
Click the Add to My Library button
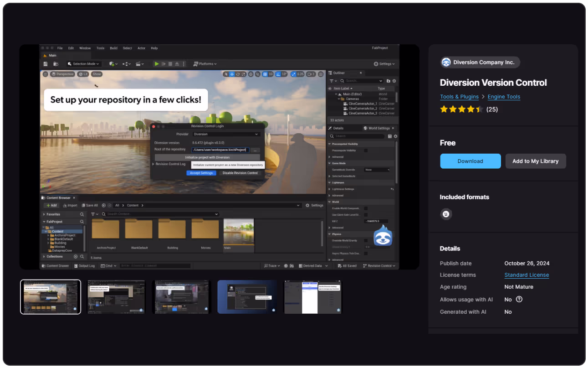click(536, 161)
